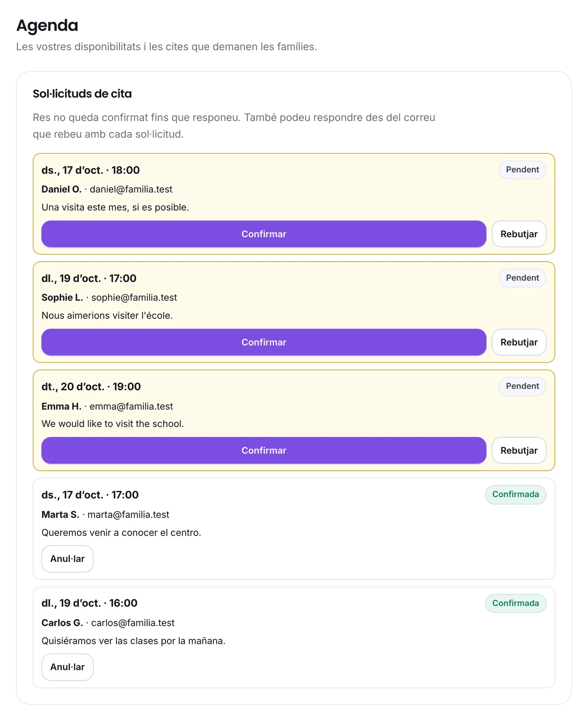Click the Sol·licituds de cita heading

(82, 94)
